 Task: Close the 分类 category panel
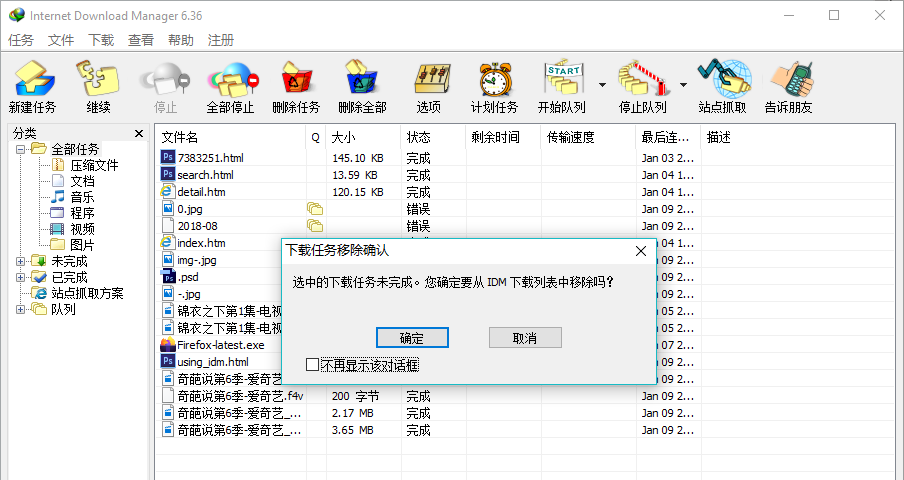point(138,134)
